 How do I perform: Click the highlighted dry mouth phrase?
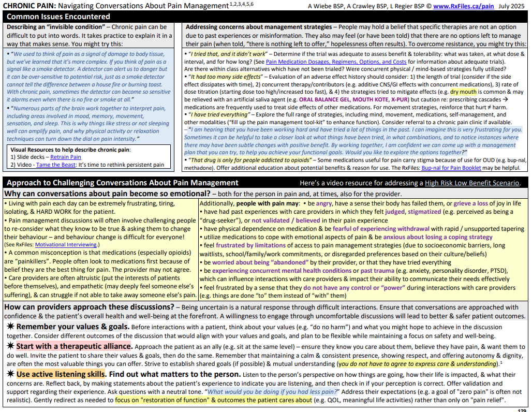click(463, 92)
